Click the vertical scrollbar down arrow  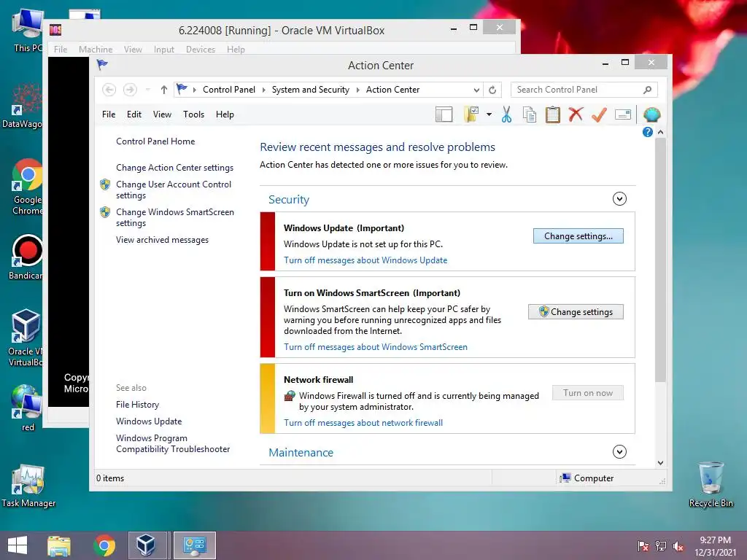660,462
